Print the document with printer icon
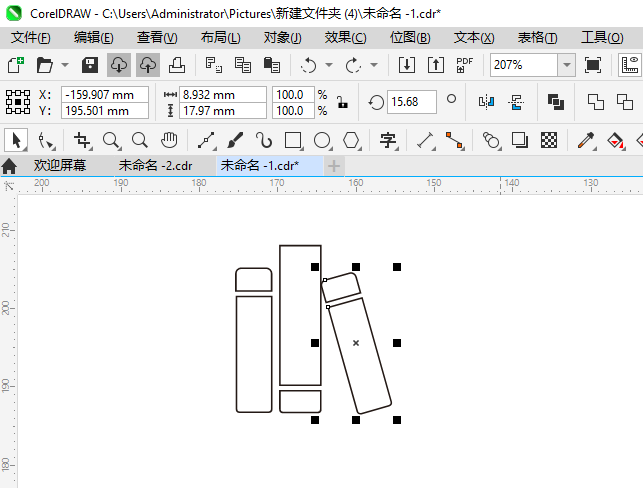Screen dimensions: 643x488 click(x=177, y=65)
